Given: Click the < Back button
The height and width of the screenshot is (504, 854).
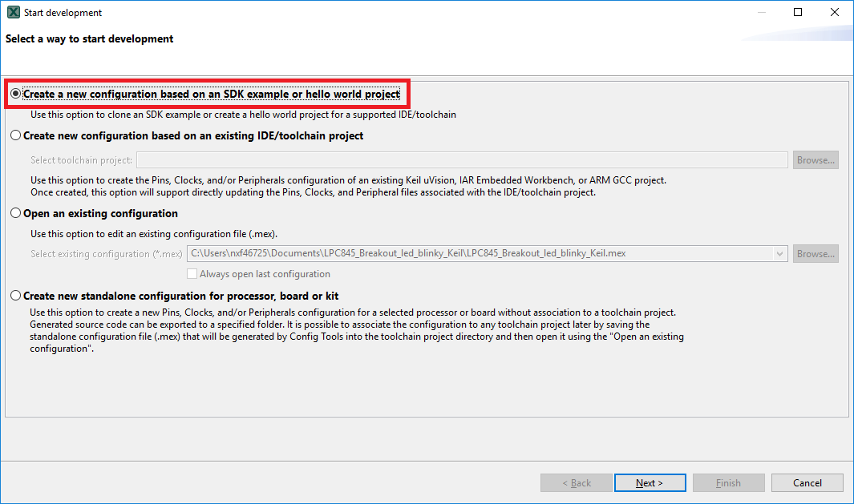Looking at the screenshot, I should pos(577,483).
